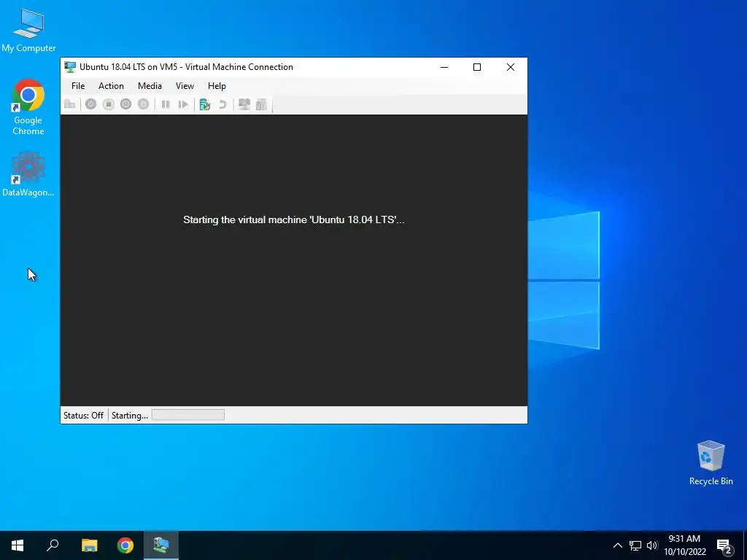This screenshot has height=560, width=747.
Task: Open the Windows Start menu
Action: 18,545
